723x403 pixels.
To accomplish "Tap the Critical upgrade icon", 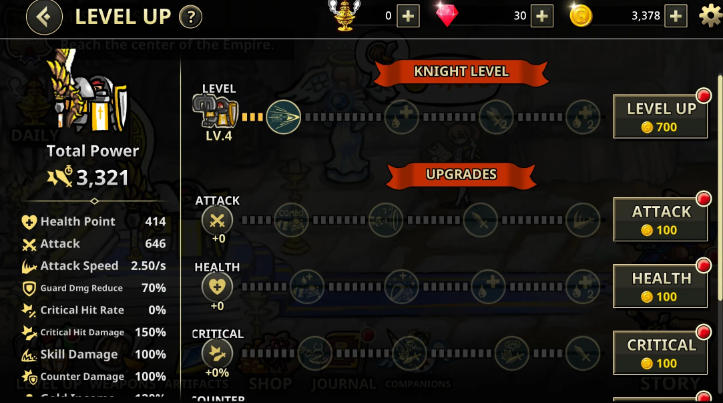I will tap(217, 353).
